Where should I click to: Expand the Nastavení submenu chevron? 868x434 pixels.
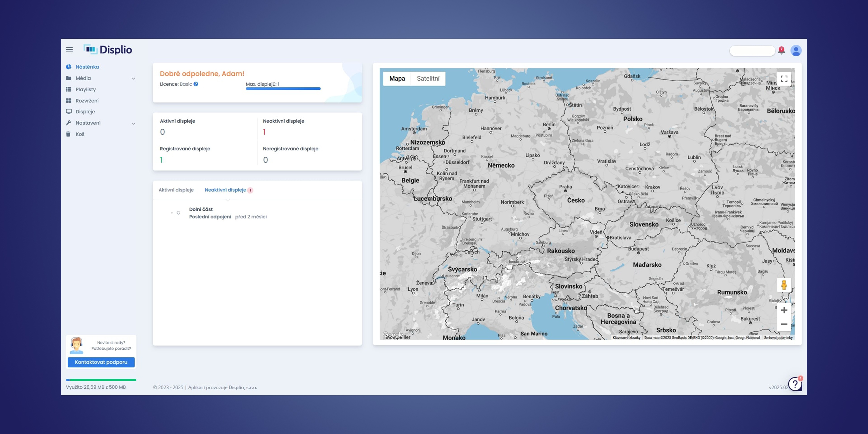133,123
